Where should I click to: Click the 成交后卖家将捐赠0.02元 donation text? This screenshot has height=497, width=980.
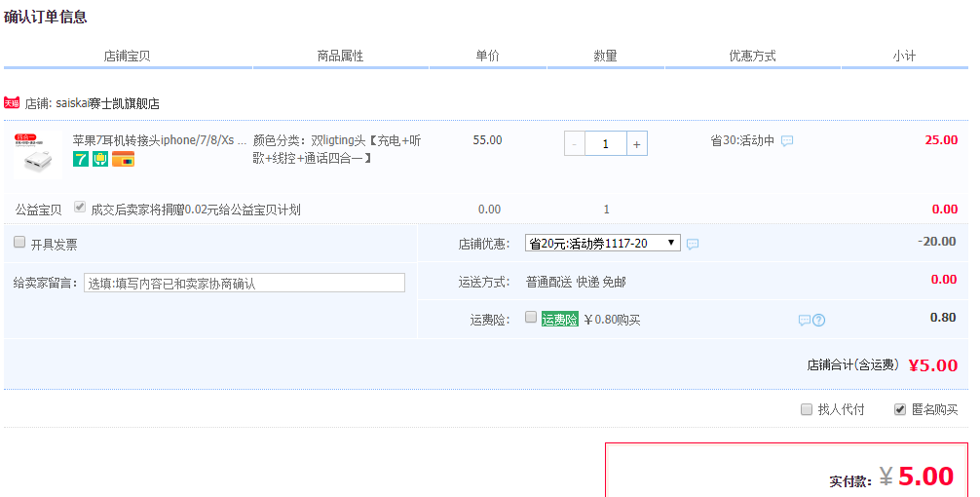[196, 210]
